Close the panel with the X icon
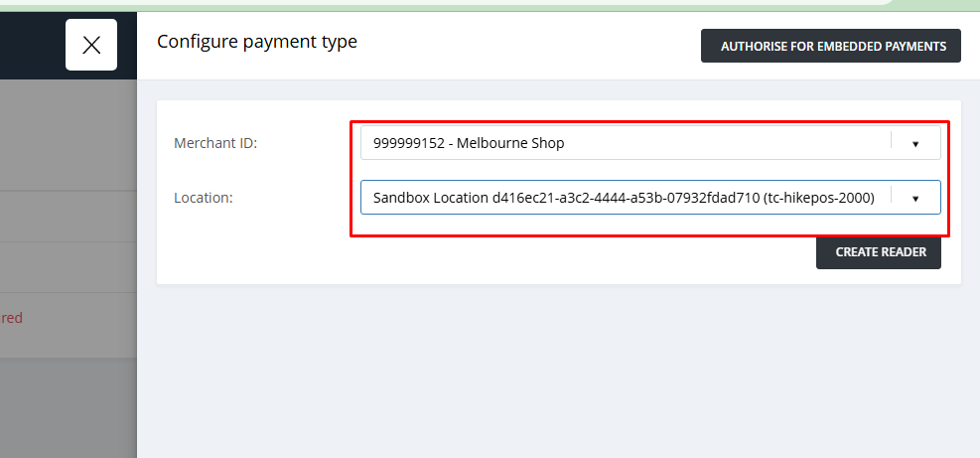Viewport: 980px width, 458px height. click(91, 45)
